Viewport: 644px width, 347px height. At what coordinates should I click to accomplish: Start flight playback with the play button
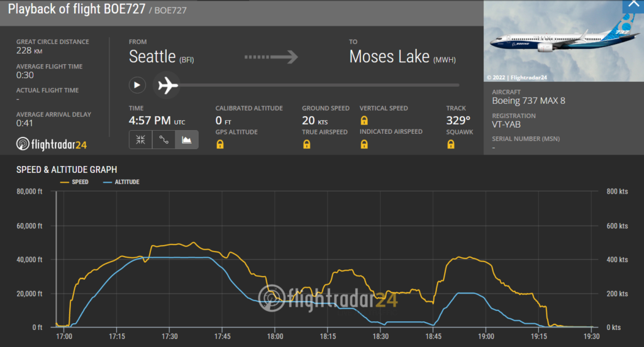(x=137, y=85)
